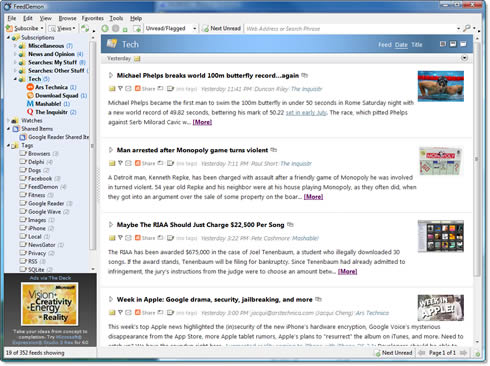The image size is (490, 366).
Task: Collapse the Tags node
Action: (8, 145)
